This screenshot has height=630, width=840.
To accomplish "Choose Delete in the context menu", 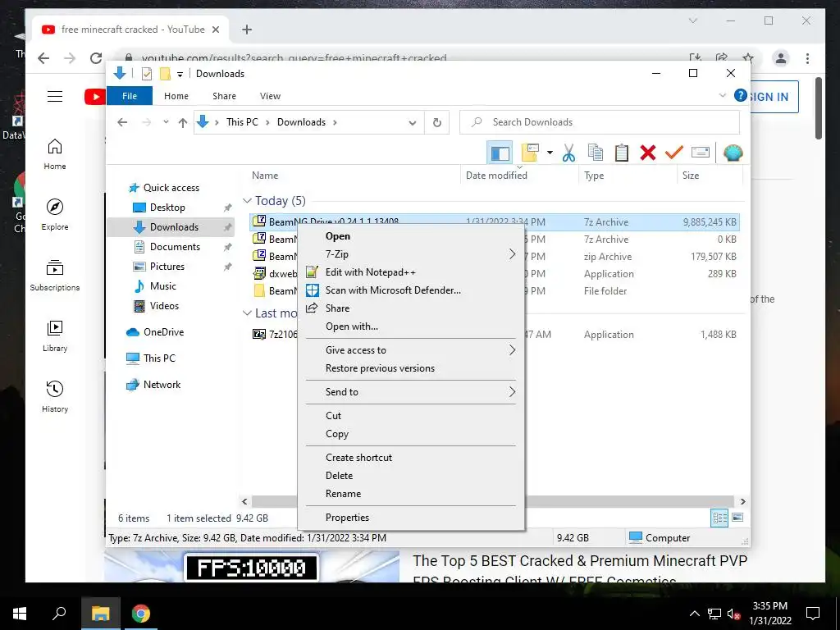I will point(411,476).
